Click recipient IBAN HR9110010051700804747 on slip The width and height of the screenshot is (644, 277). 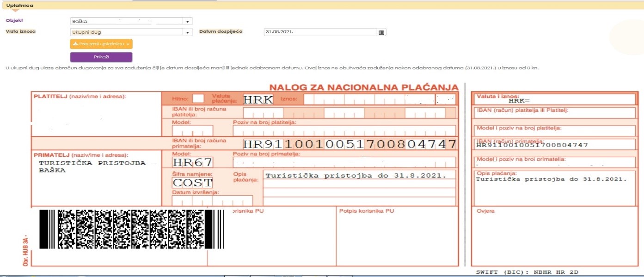(350, 144)
